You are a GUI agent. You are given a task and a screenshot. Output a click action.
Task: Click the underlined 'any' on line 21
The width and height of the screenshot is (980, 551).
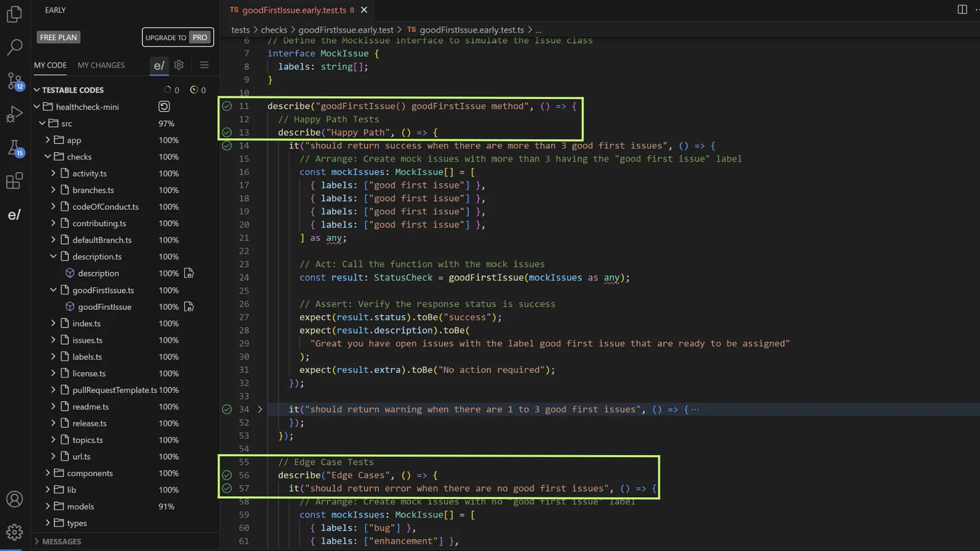pyautogui.click(x=334, y=238)
